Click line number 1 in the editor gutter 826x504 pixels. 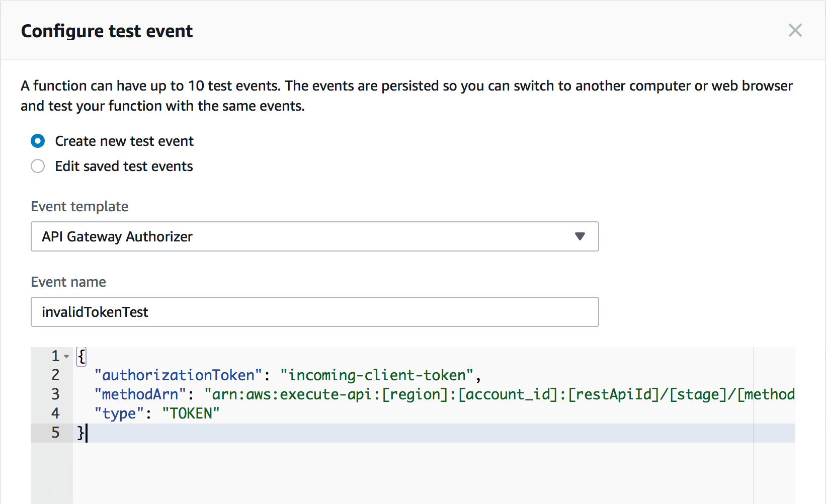click(55, 356)
